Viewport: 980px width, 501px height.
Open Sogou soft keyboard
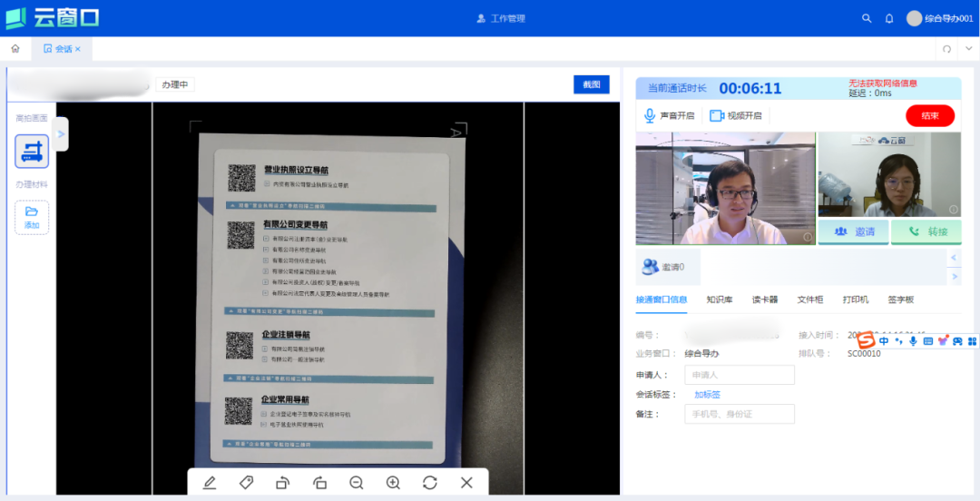click(x=927, y=341)
